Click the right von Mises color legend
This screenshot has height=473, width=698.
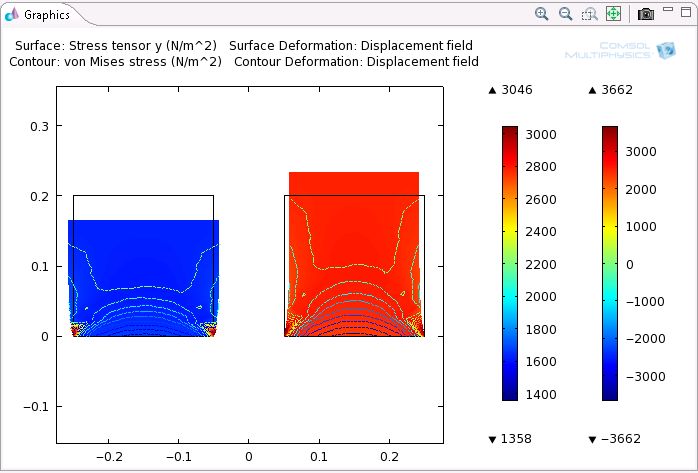[610, 263]
